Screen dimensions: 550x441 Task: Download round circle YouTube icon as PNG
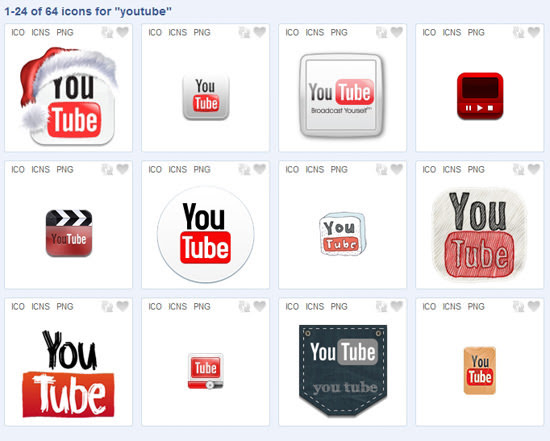202,169
